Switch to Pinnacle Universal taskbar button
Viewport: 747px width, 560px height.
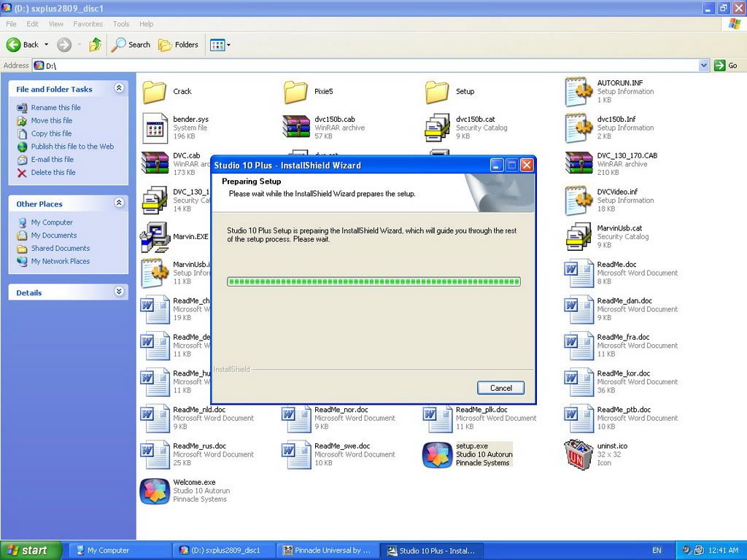coord(328,551)
